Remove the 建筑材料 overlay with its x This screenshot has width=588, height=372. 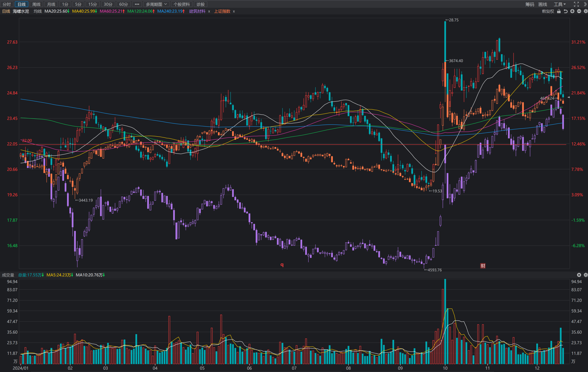coord(209,11)
